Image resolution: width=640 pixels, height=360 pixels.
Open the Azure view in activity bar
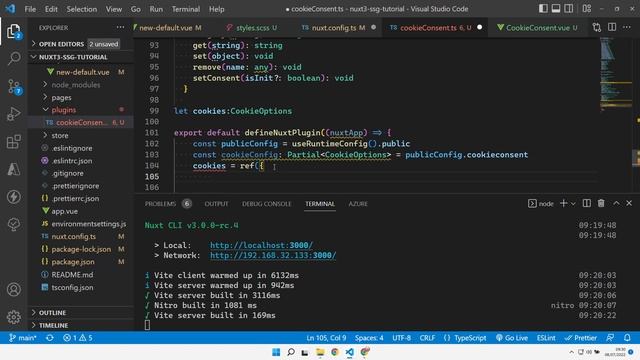(x=14, y=169)
